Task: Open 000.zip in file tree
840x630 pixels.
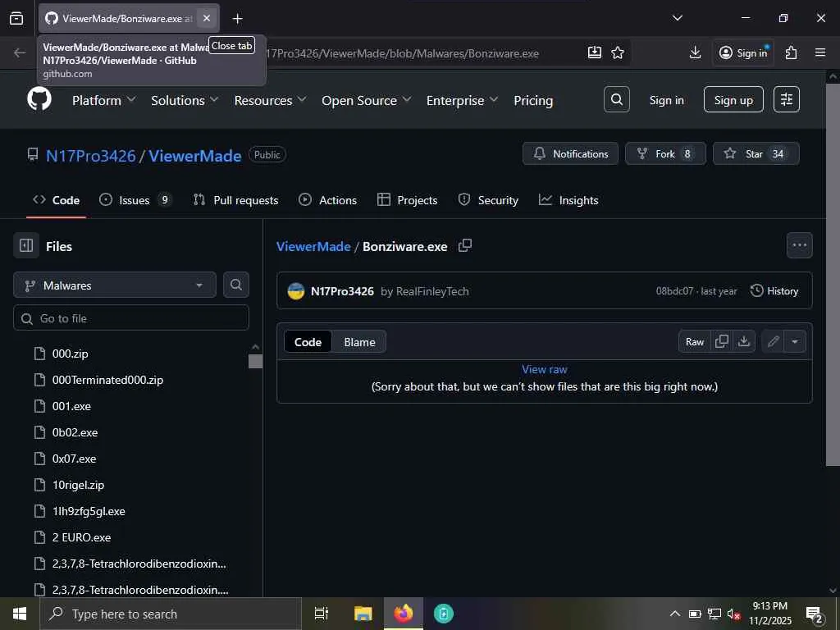Action: pos(71,354)
